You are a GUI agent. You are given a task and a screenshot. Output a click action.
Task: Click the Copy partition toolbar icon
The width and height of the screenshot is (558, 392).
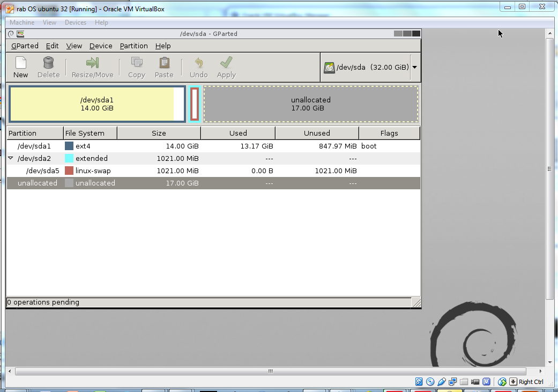137,68
